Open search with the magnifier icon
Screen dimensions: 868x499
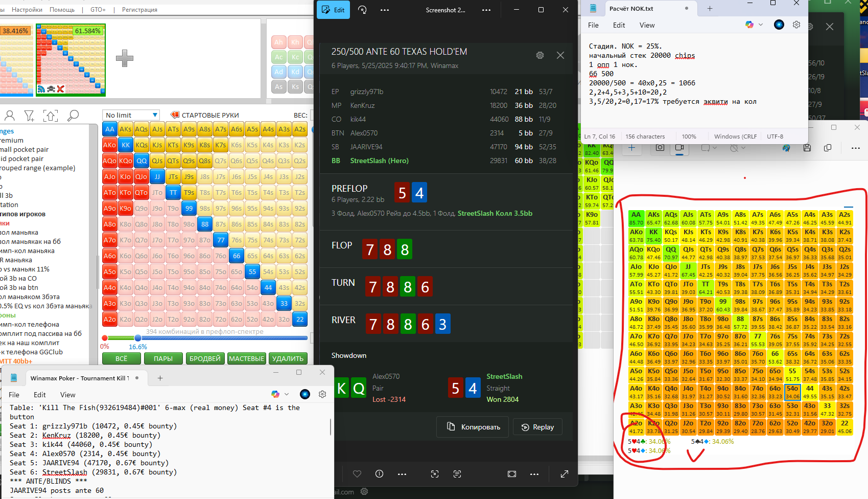[x=73, y=116]
